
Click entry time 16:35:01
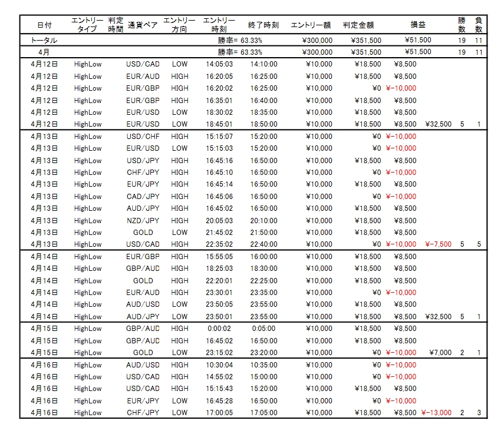tap(219, 101)
